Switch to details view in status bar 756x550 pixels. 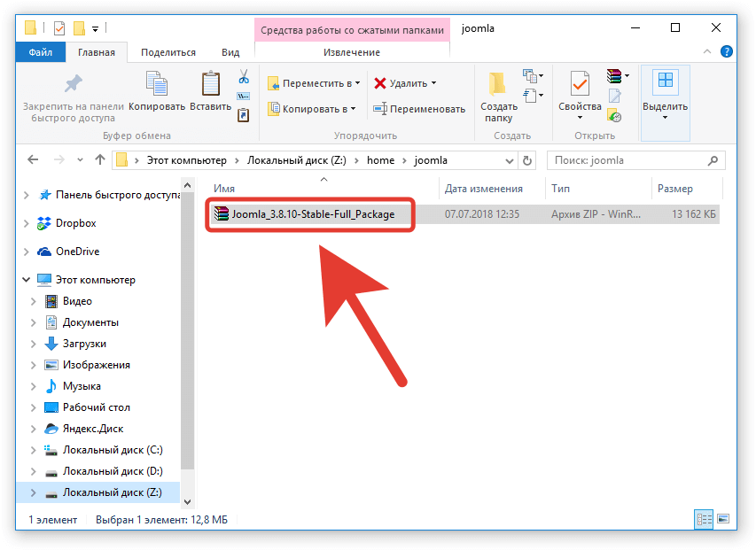(x=705, y=520)
